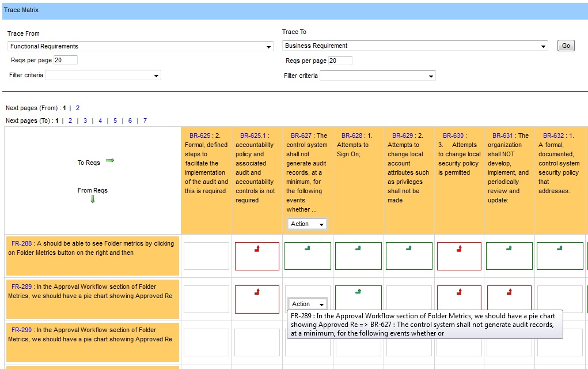
Task: Expand the Trace From Filter criteria dropdown
Action: pos(103,75)
